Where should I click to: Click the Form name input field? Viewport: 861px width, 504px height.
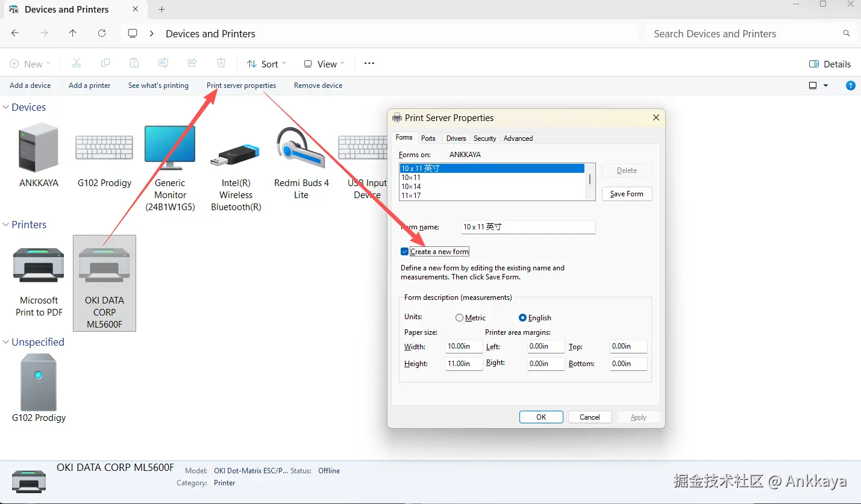(528, 227)
